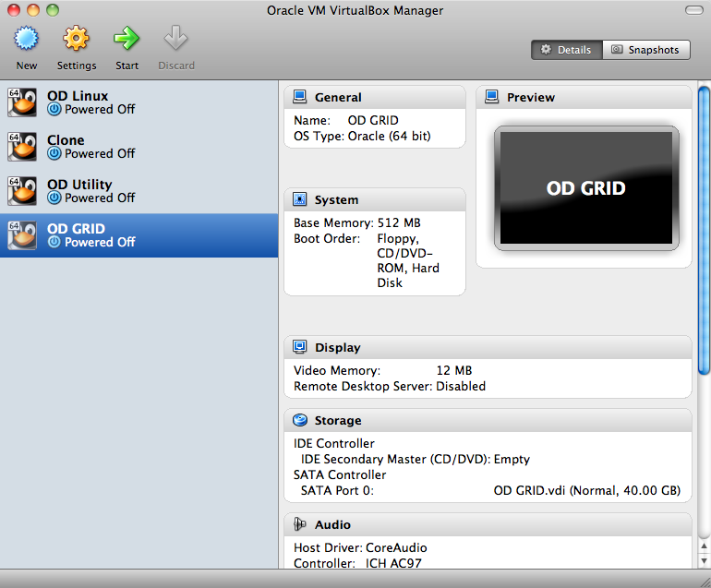This screenshot has height=588, width=711.
Task: Click the General section monitor icon
Action: (x=300, y=97)
